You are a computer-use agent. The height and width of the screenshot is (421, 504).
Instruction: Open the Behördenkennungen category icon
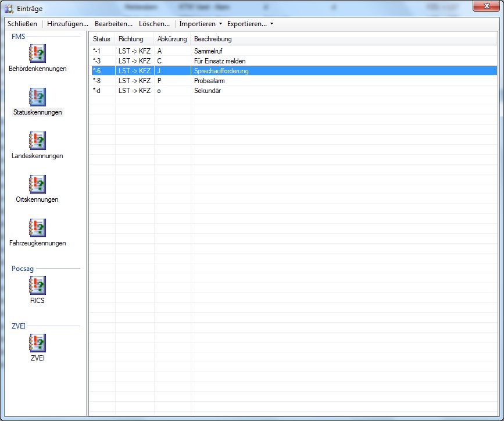click(x=37, y=53)
